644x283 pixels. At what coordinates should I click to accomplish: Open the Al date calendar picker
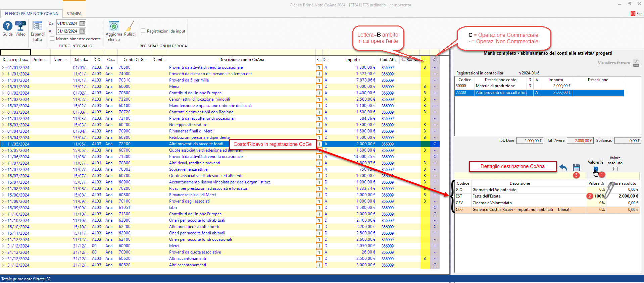point(82,31)
